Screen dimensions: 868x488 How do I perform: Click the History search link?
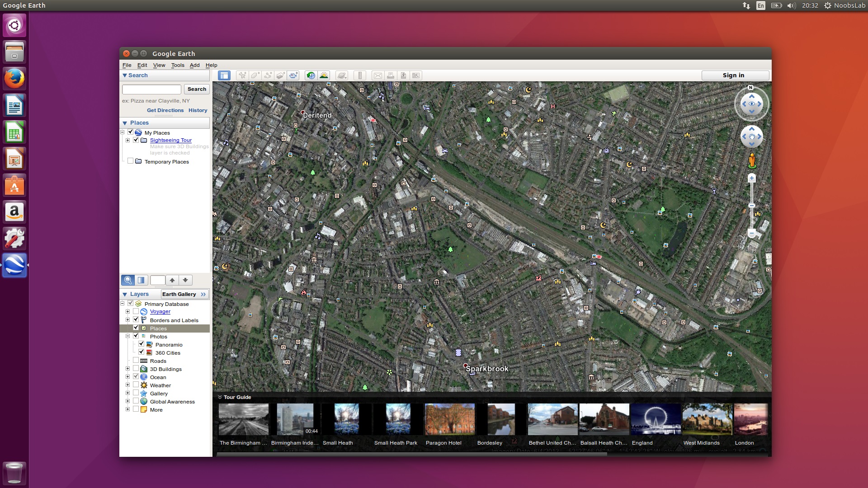click(x=198, y=110)
